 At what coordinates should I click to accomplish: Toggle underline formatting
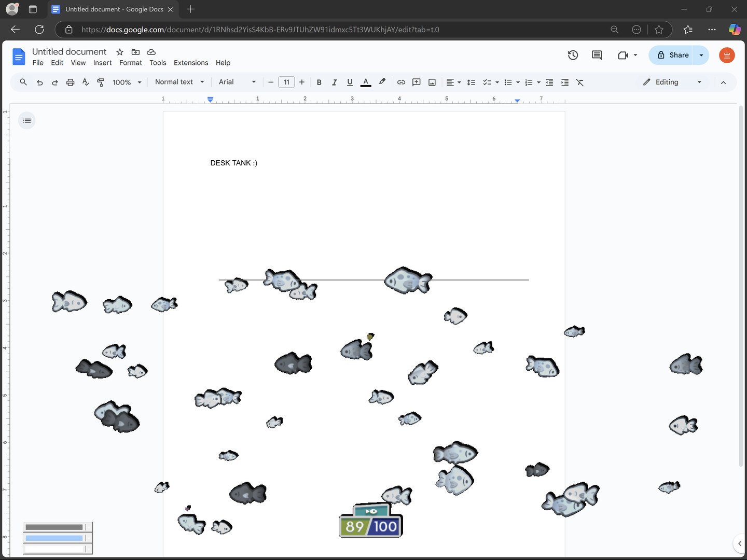click(x=350, y=82)
